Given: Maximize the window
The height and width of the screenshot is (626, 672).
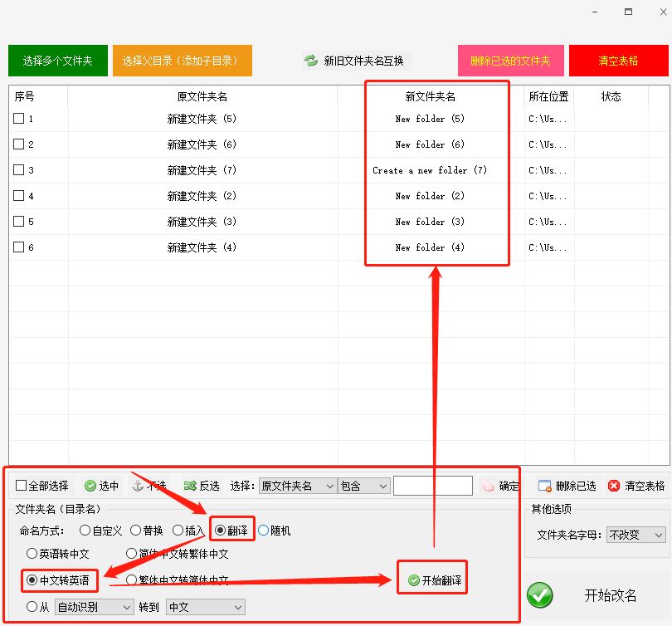Looking at the screenshot, I should [x=628, y=12].
